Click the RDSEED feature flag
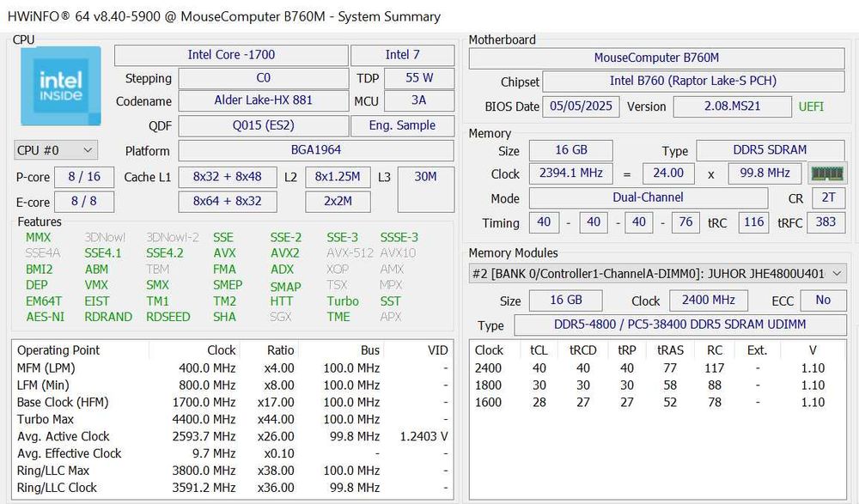Image resolution: width=859 pixels, height=504 pixels. pos(168,317)
